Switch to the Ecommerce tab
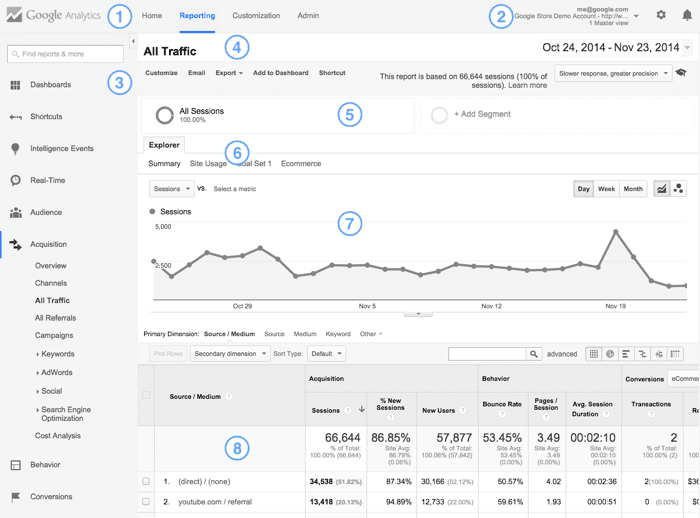This screenshot has width=700, height=518. pos(301,164)
